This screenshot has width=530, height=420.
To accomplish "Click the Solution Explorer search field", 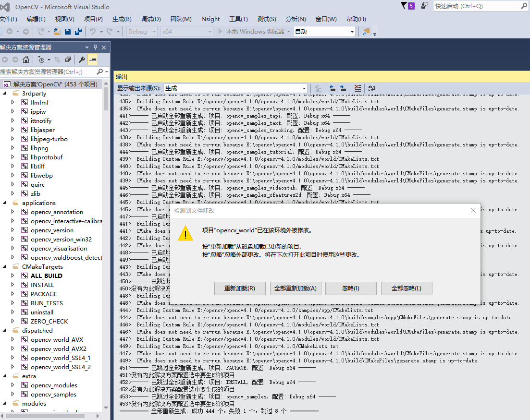I will coord(47,72).
